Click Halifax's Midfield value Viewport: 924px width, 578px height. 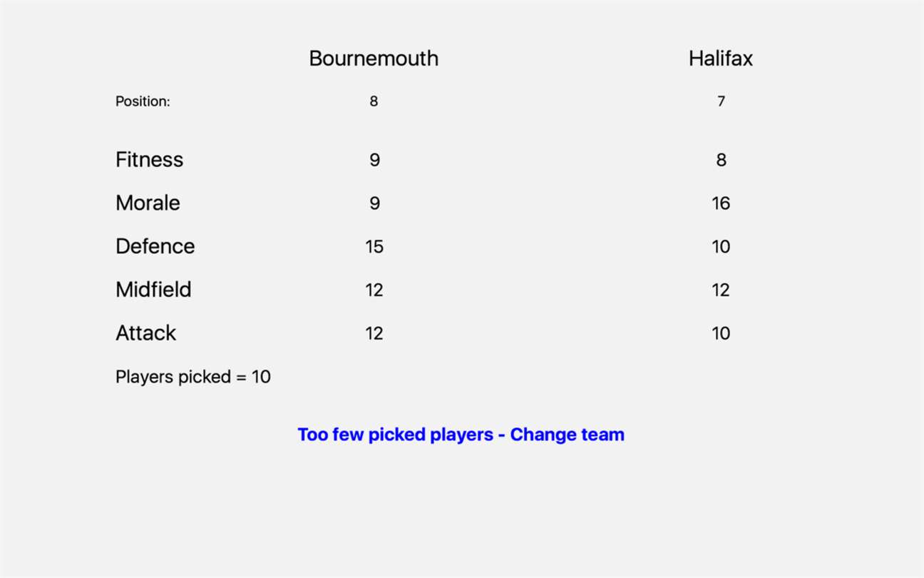(x=721, y=290)
